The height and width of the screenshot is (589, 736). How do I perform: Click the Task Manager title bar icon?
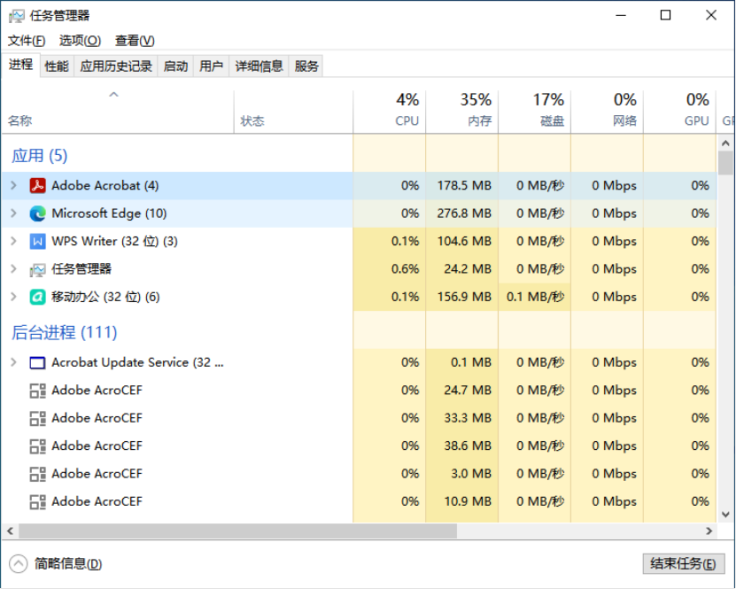(16, 16)
